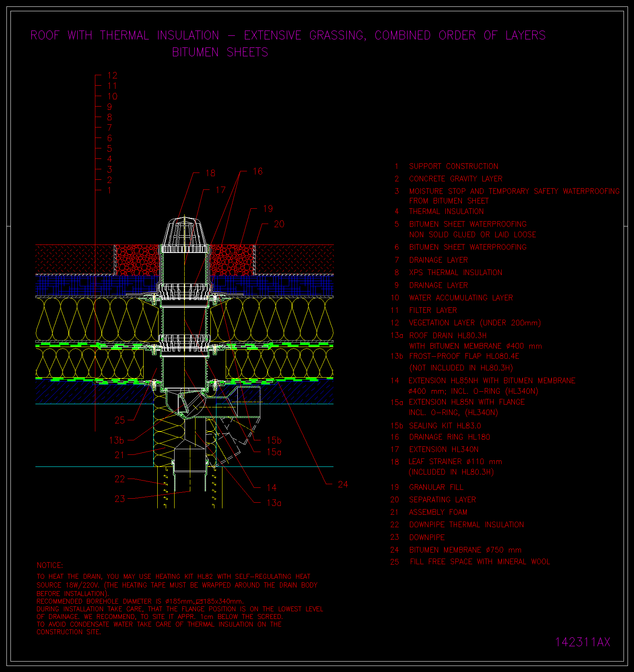
Task: Select 'EXTENSION HL85NH WITH BITUMEN MEMBRANE' entry
Action: tap(492, 380)
